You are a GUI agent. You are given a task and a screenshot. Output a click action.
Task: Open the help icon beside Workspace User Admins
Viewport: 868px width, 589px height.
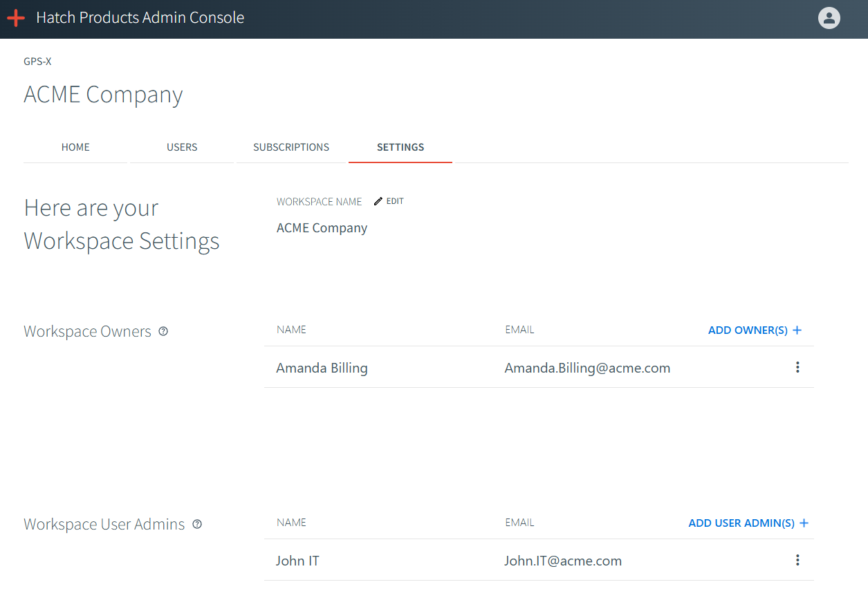pos(197,524)
